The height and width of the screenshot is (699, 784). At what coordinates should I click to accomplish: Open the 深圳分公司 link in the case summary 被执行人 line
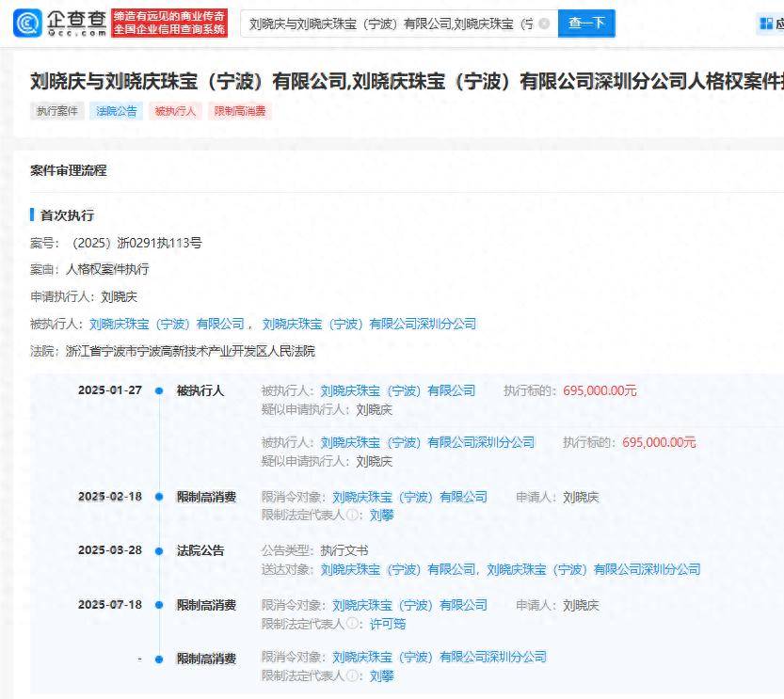pyautogui.click(x=370, y=324)
